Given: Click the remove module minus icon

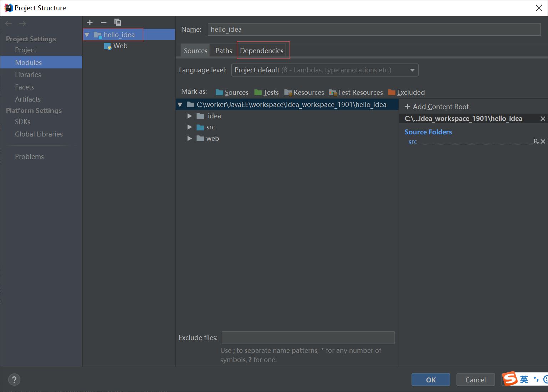Looking at the screenshot, I should tap(104, 22).
